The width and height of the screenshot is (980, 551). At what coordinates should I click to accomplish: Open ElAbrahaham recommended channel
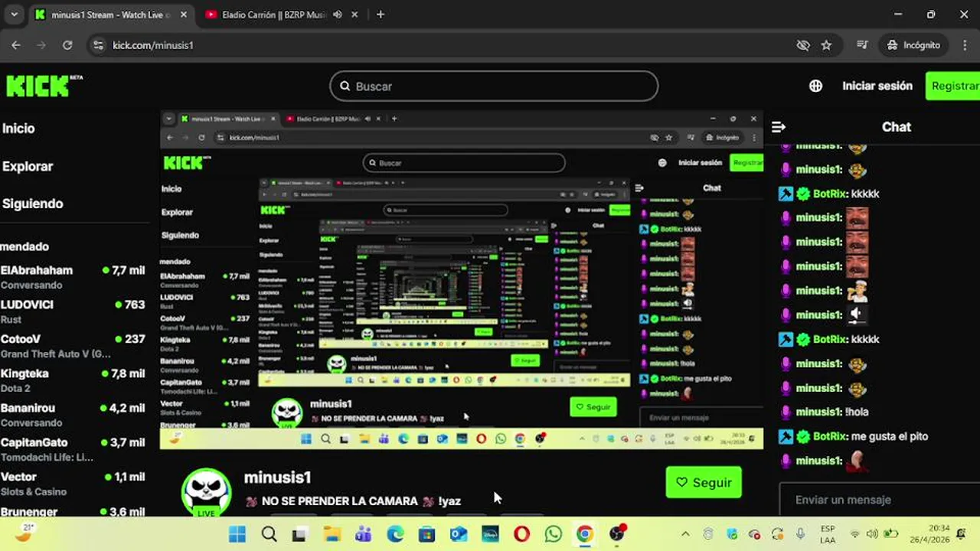(73, 277)
